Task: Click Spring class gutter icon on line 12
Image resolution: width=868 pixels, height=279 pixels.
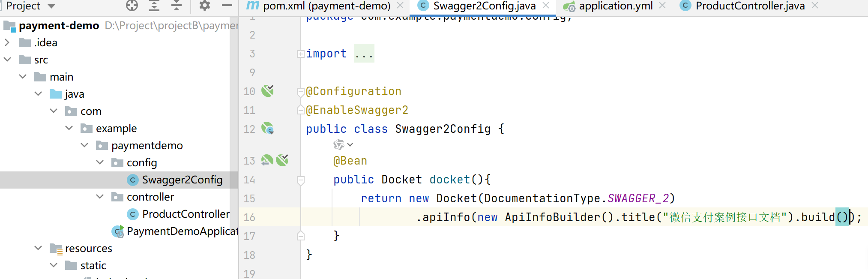Action: click(268, 129)
